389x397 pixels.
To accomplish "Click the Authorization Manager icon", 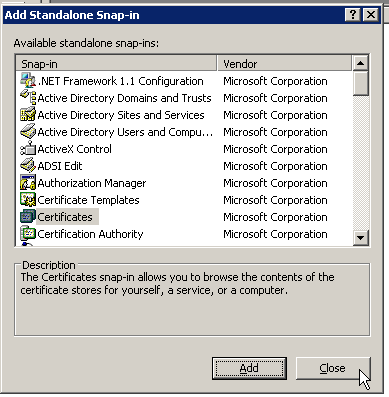I will click(x=28, y=182).
